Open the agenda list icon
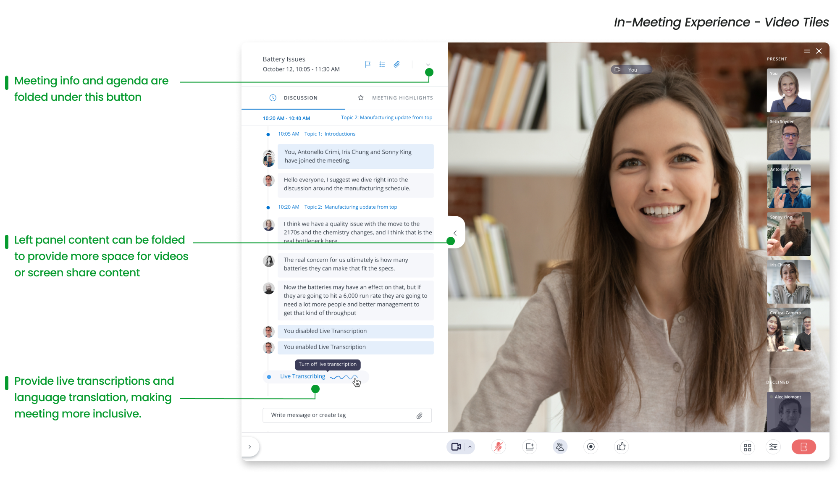 click(x=382, y=64)
